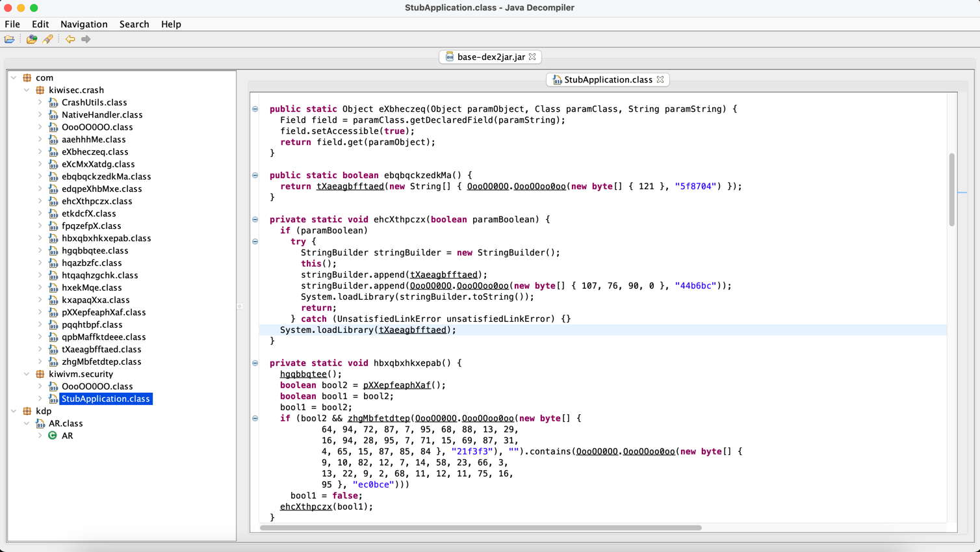Select OooOOOOO.class under kiwisec.crash
This screenshot has height=552, width=980.
click(97, 127)
